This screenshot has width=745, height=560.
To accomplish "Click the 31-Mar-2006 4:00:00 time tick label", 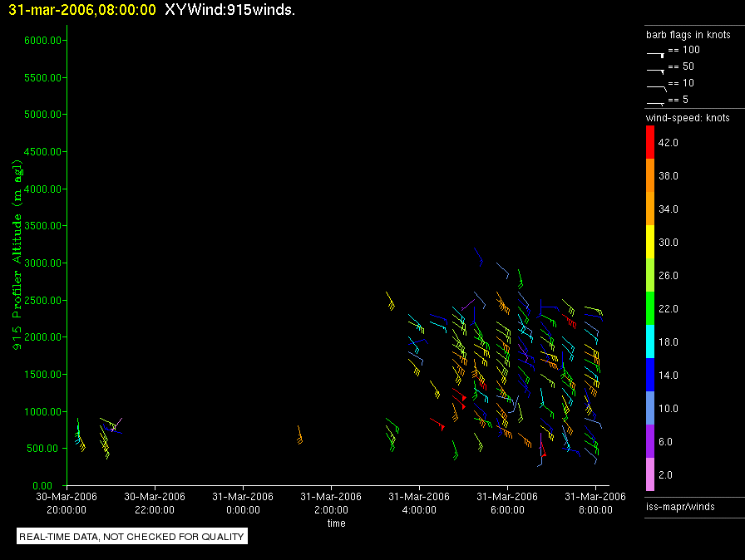I will 419,504.
